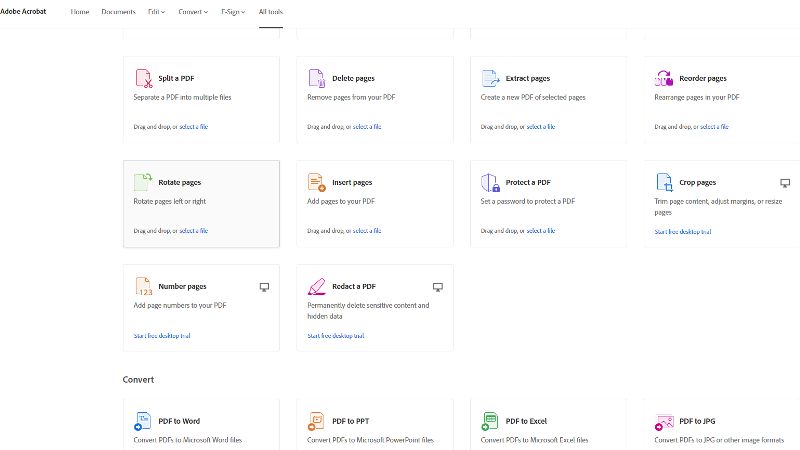The height and width of the screenshot is (450, 800).
Task: Go to the Home tab
Action: 80,12
